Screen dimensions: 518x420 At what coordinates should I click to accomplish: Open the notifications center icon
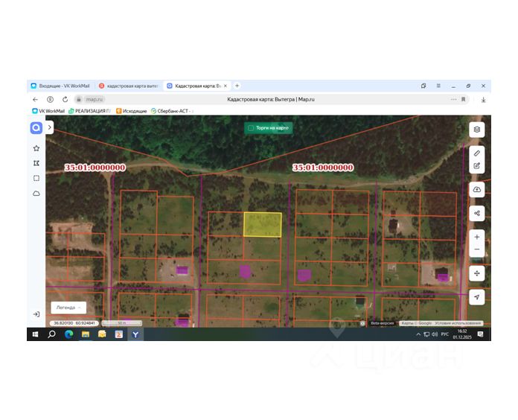(481, 335)
